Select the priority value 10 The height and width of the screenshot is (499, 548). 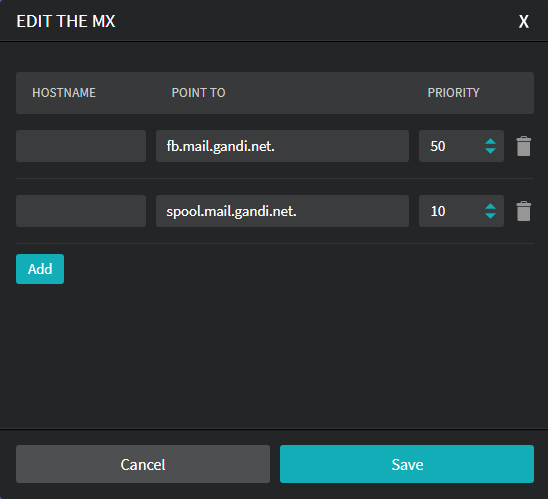point(438,211)
